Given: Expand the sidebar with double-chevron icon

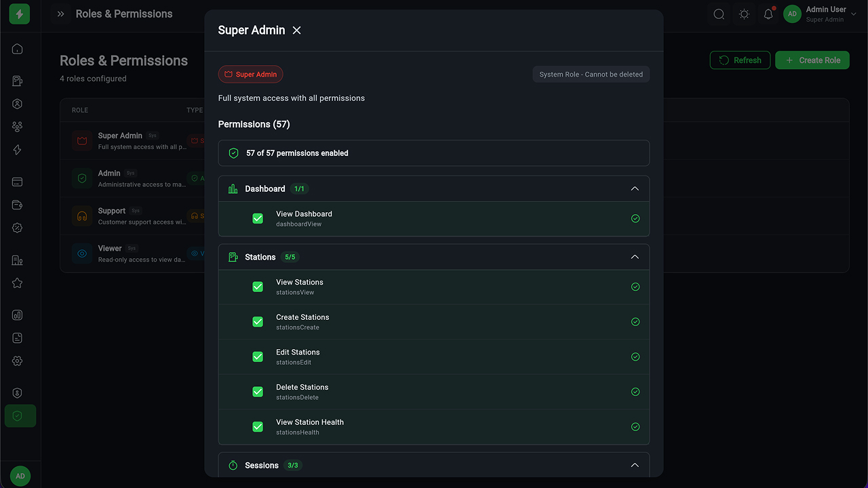Looking at the screenshot, I should (61, 14).
